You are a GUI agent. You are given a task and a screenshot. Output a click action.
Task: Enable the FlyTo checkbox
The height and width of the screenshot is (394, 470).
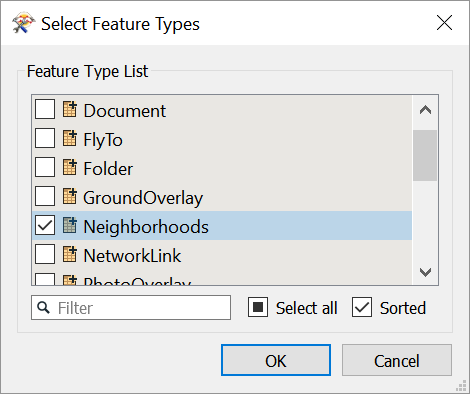click(x=45, y=138)
